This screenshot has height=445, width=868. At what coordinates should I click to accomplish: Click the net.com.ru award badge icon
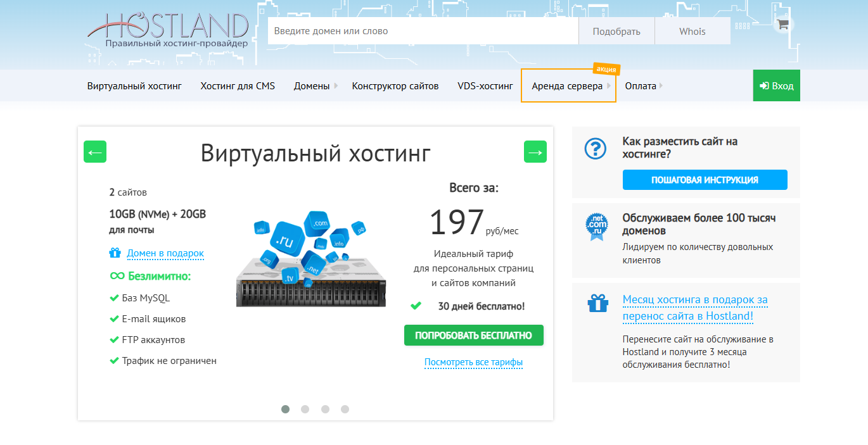[x=596, y=226]
